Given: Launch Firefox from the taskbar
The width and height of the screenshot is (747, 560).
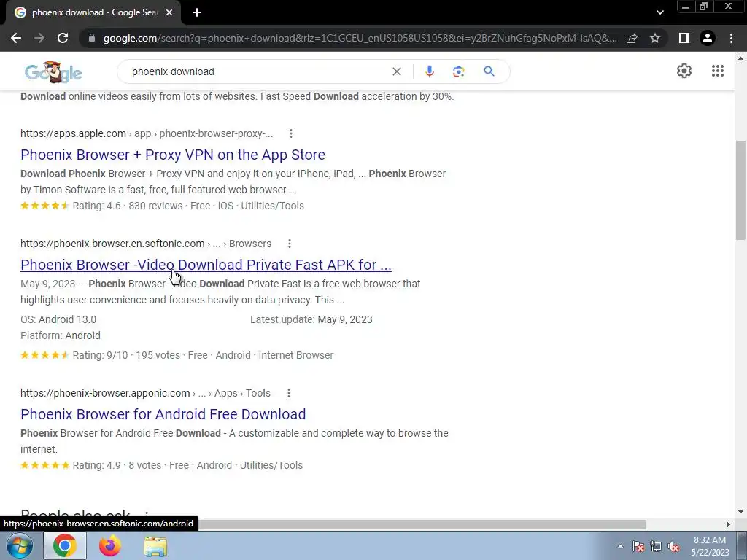Looking at the screenshot, I should [110, 545].
